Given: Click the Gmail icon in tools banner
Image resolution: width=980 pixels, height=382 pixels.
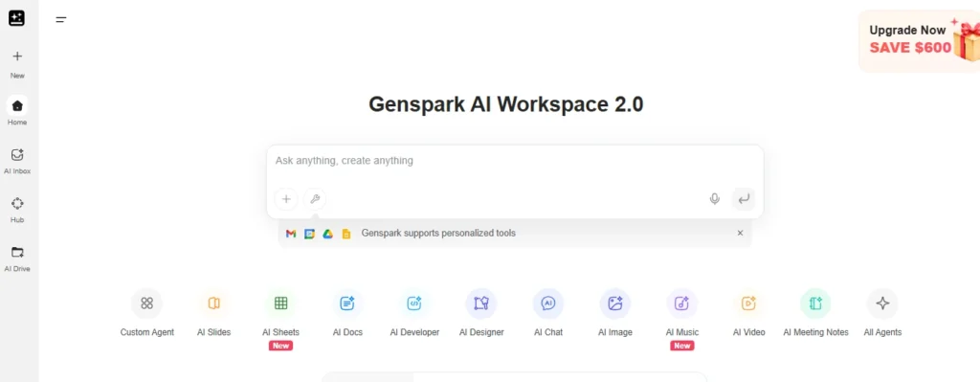Looking at the screenshot, I should pyautogui.click(x=291, y=234).
